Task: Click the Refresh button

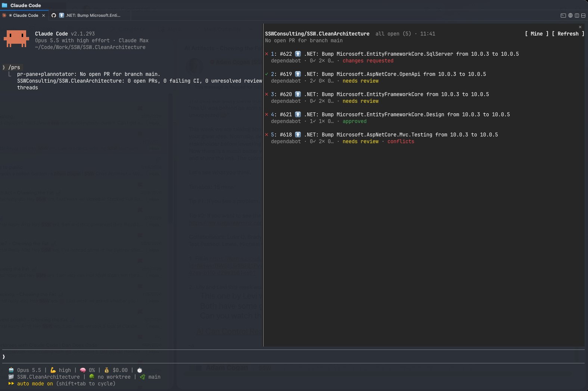Action: (x=568, y=34)
